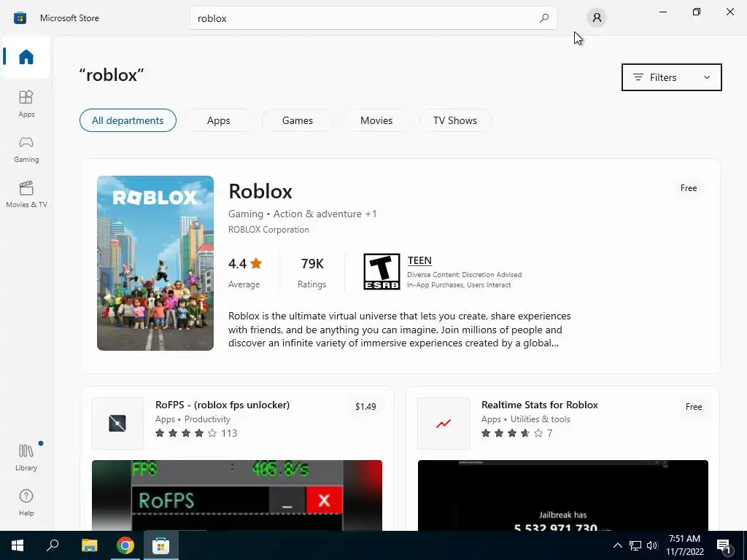
Task: Launch Google Chrome from the taskbar
Action: pos(125,545)
